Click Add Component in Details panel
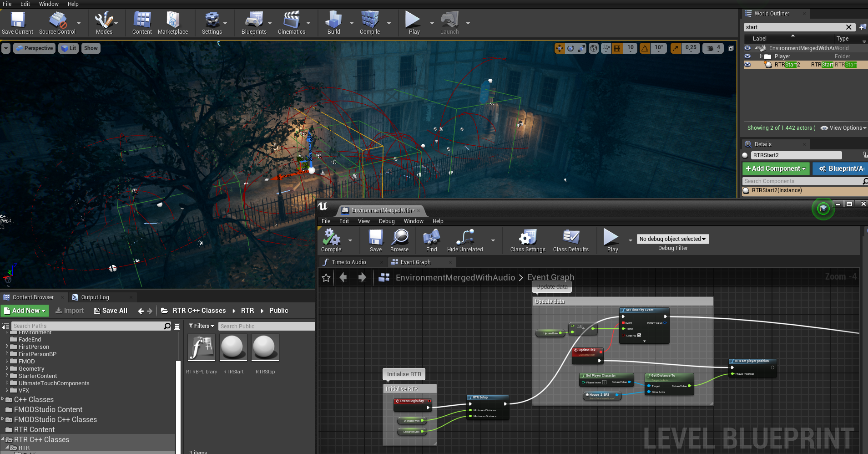Screen dimensions: 868x454 776,168
